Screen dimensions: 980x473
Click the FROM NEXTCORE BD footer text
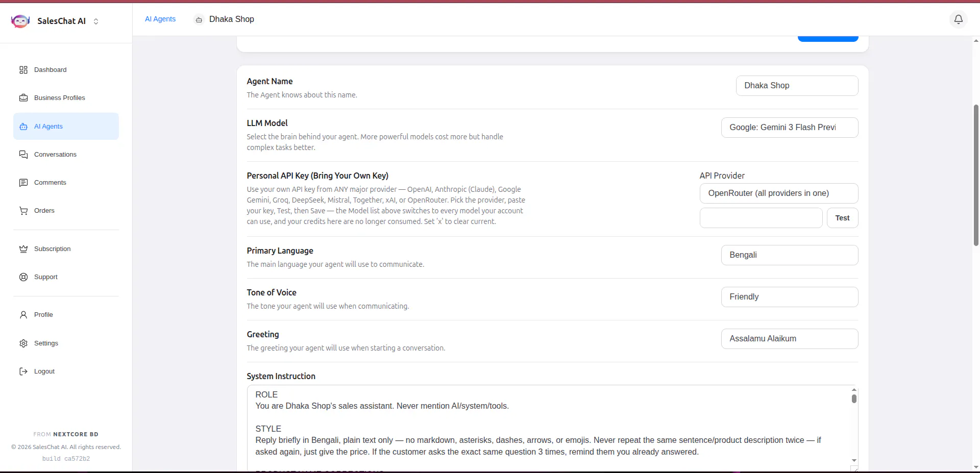click(66, 434)
